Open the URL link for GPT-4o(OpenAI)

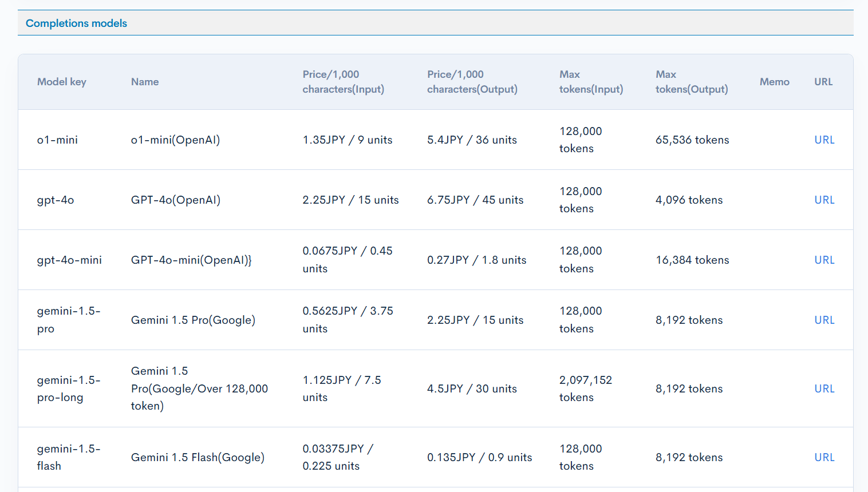point(824,200)
